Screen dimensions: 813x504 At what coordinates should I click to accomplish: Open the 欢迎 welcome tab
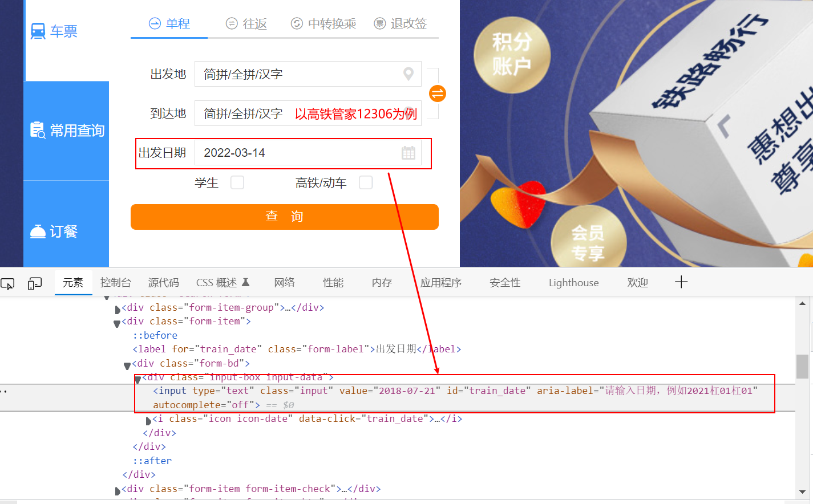click(638, 282)
